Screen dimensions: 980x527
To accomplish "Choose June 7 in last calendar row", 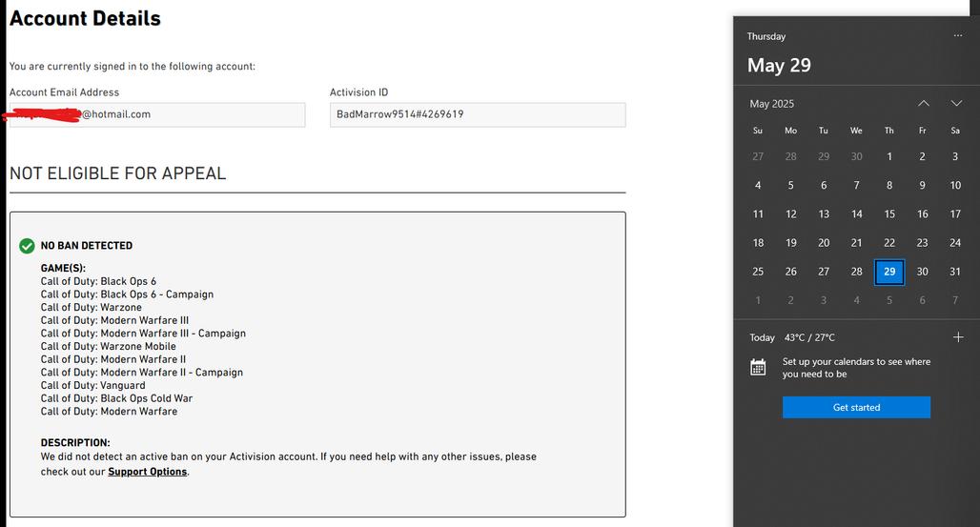I will (955, 300).
